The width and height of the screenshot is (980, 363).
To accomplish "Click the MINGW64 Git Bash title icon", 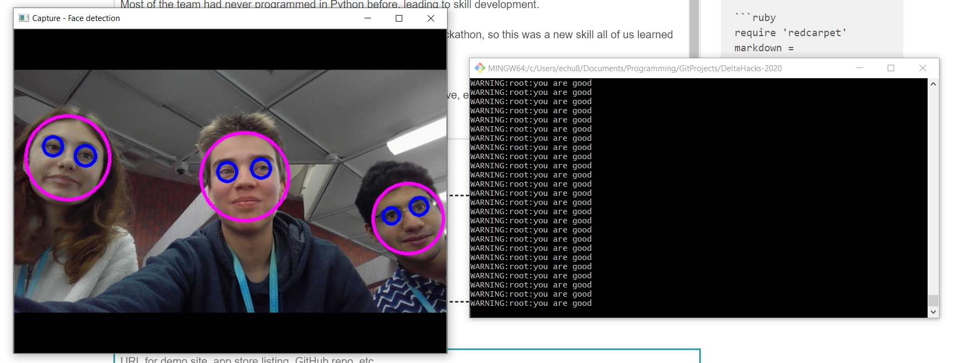I will coord(479,68).
